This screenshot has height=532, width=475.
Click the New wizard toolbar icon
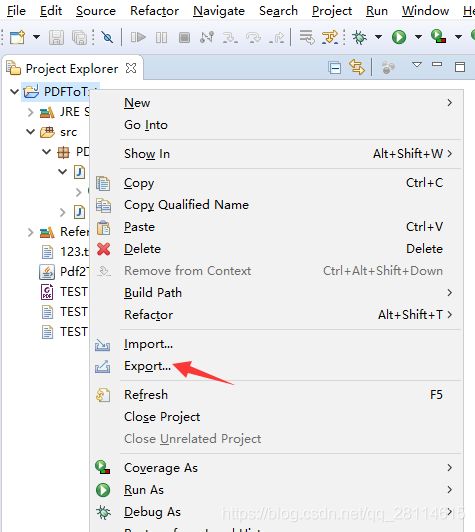pos(17,37)
